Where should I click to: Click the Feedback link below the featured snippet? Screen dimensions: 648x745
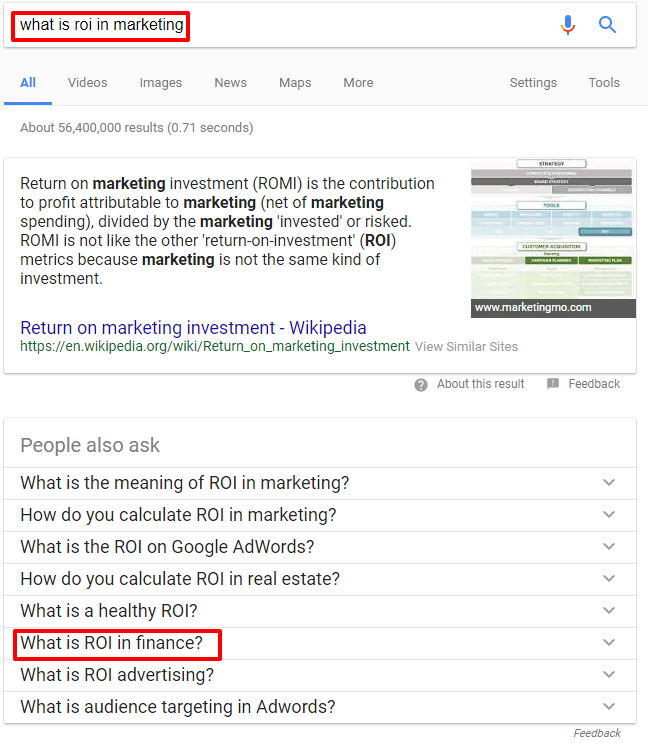(594, 384)
